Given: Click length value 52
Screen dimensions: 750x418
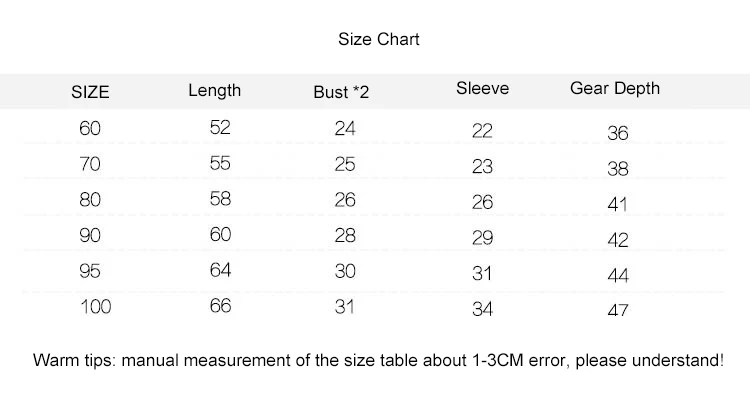Looking at the screenshot, I should pyautogui.click(x=220, y=127).
